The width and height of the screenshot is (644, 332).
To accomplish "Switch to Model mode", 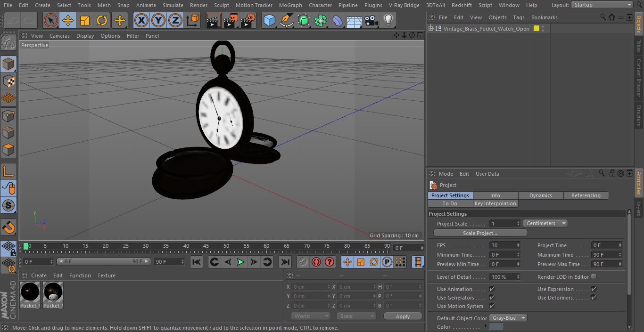I will tap(8, 64).
